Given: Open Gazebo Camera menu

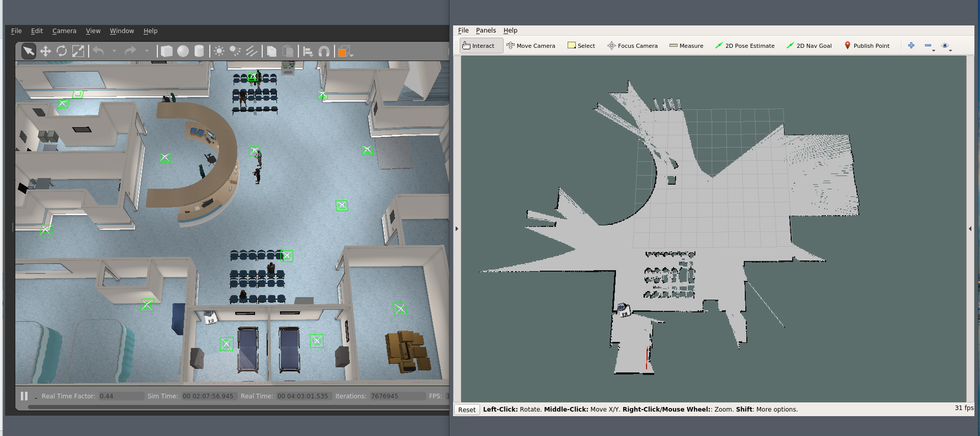Looking at the screenshot, I should click(64, 31).
